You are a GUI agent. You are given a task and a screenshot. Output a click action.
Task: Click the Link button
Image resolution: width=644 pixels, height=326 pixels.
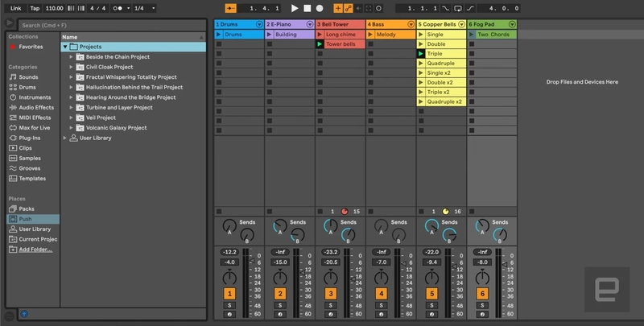(x=15, y=8)
